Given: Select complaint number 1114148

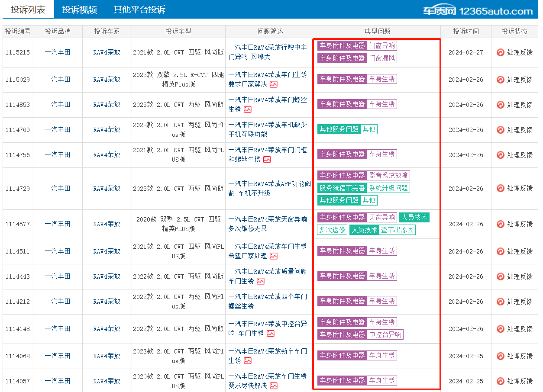Looking at the screenshot, I should pyautogui.click(x=18, y=329).
